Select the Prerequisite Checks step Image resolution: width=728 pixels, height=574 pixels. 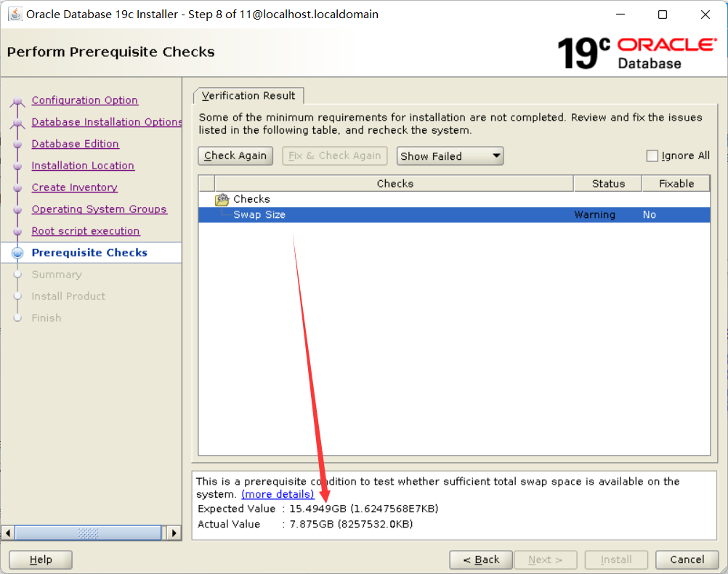click(89, 253)
